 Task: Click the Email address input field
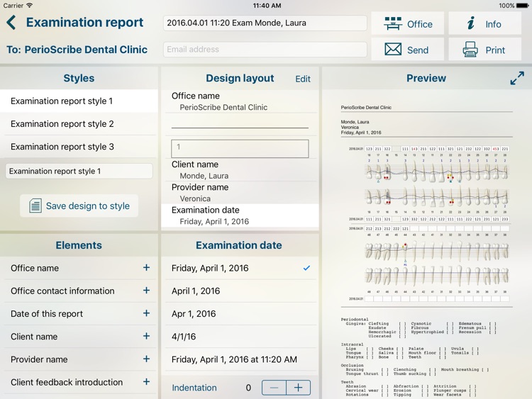pyautogui.click(x=265, y=50)
